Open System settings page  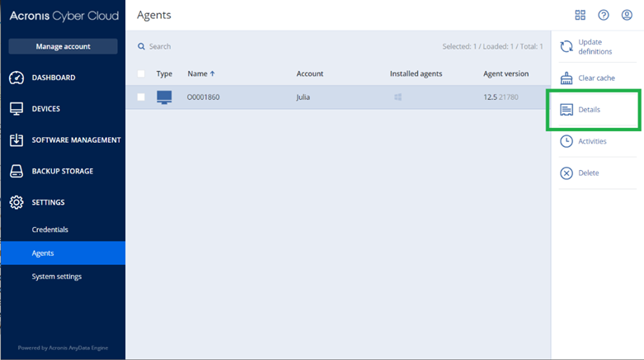tap(57, 277)
